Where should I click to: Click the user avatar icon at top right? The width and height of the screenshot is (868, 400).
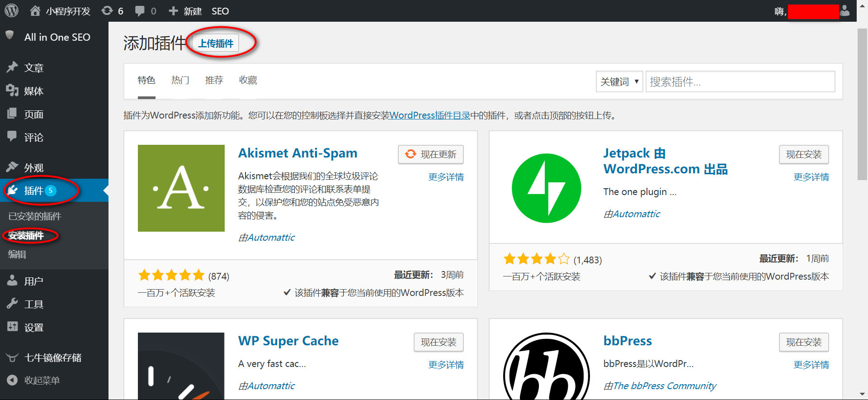point(845,11)
